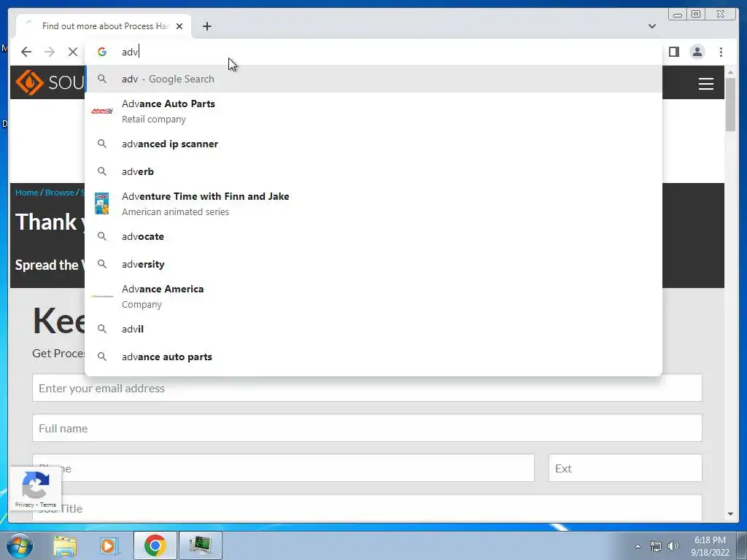The height and width of the screenshot is (560, 747).
Task: Show hidden tray icons arrow
Action: coord(638,546)
